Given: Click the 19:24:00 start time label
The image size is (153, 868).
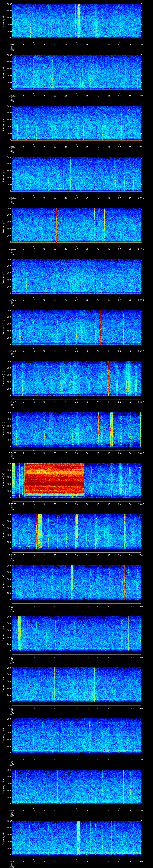Looking at the screenshot, I should click(12, 453).
